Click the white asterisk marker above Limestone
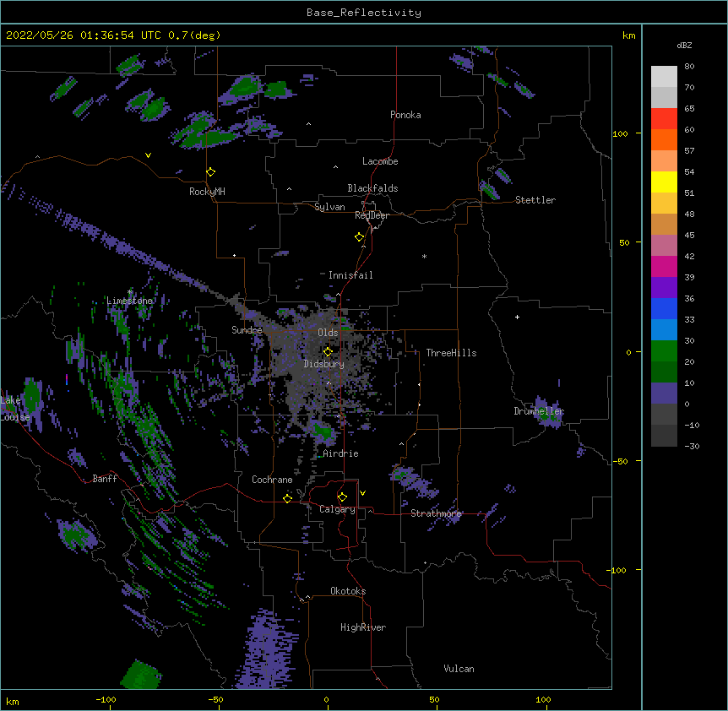This screenshot has height=711, width=728. (x=130, y=292)
